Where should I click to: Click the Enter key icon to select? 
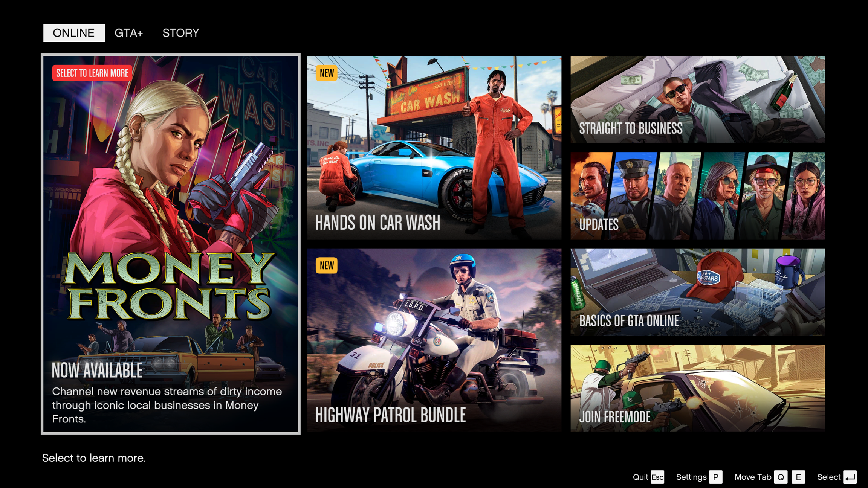[850, 477]
